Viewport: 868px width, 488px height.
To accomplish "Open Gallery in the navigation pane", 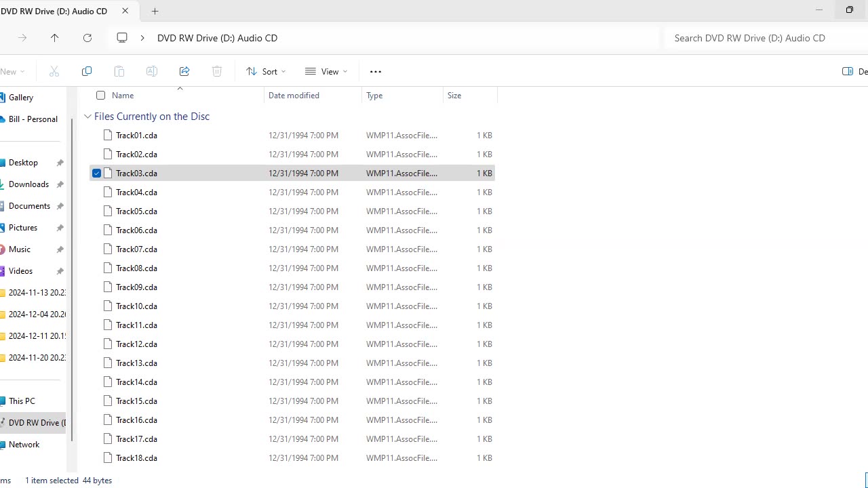I will coord(21,98).
